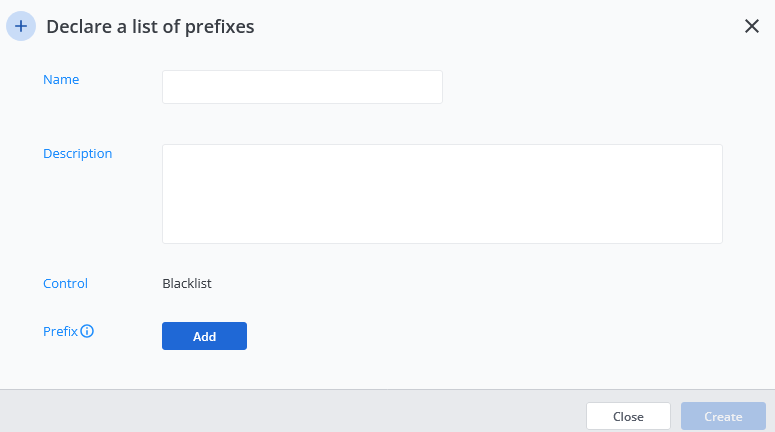Image resolution: width=775 pixels, height=432 pixels.
Task: Dismiss the prefix list dialog via Close
Action: (x=628, y=417)
